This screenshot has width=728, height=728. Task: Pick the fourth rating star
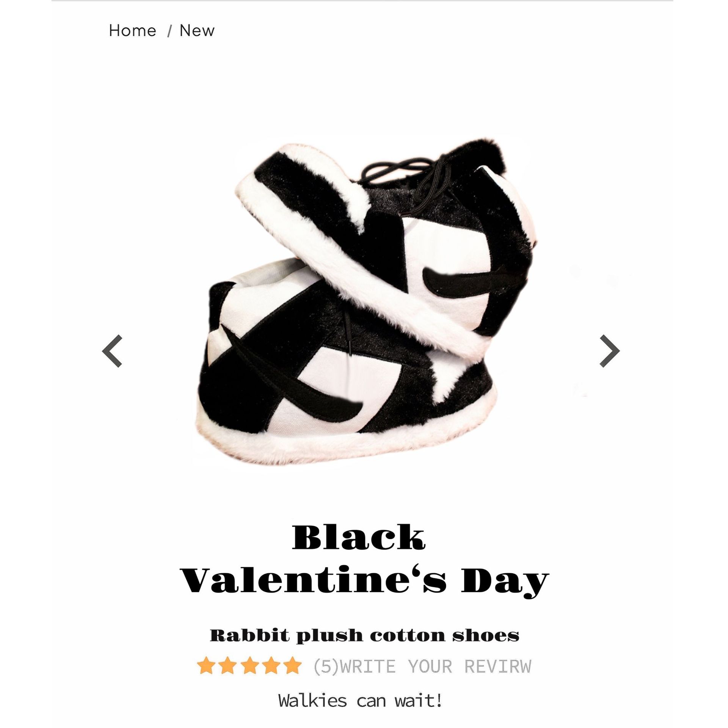(x=271, y=666)
